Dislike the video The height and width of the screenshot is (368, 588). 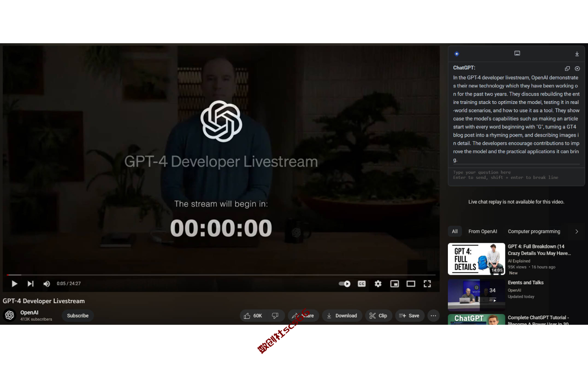click(276, 316)
